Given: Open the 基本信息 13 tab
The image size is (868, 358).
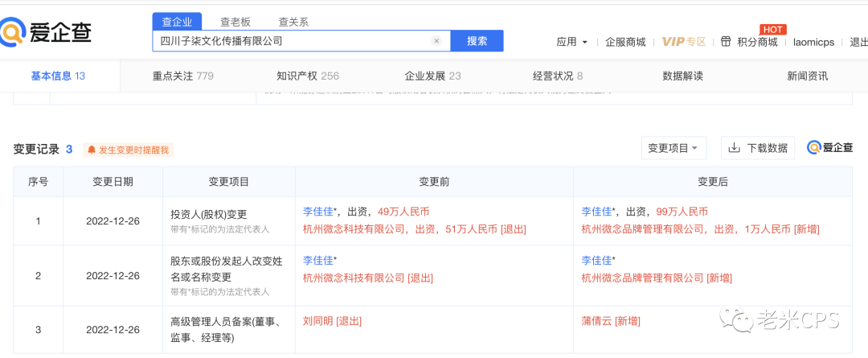Looking at the screenshot, I should tap(58, 76).
